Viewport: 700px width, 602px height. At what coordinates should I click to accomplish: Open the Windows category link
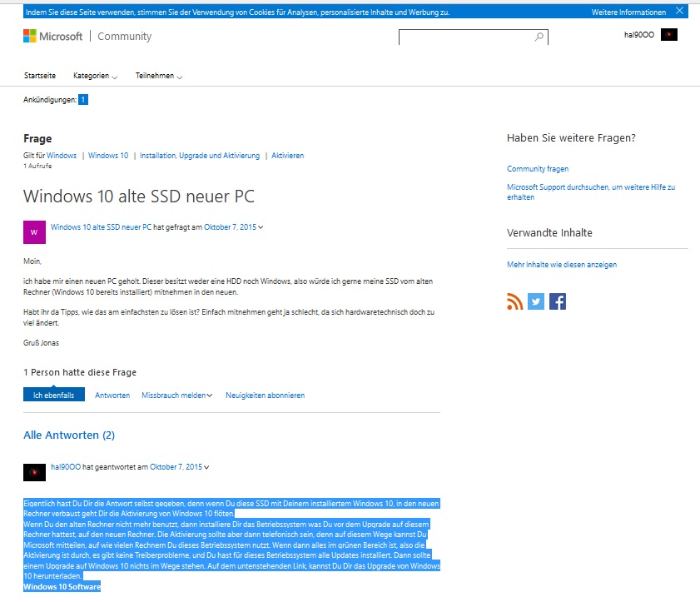pyautogui.click(x=62, y=156)
